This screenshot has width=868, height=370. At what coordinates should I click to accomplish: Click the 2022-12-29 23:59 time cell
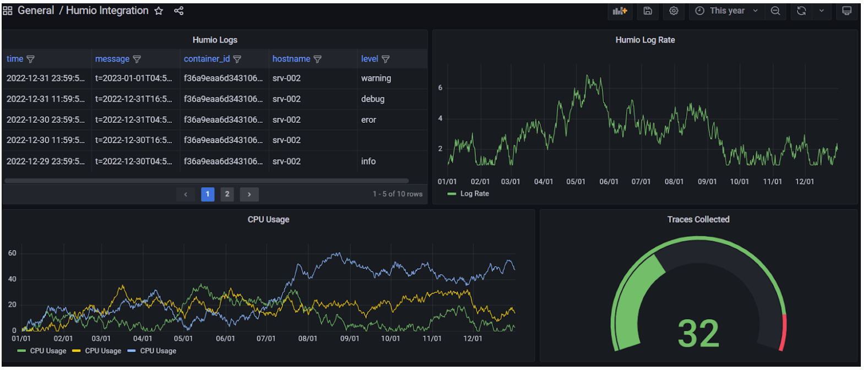tap(46, 161)
